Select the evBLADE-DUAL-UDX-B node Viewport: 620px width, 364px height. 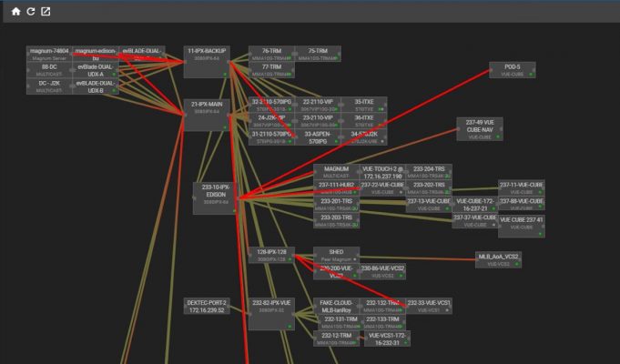[96, 86]
